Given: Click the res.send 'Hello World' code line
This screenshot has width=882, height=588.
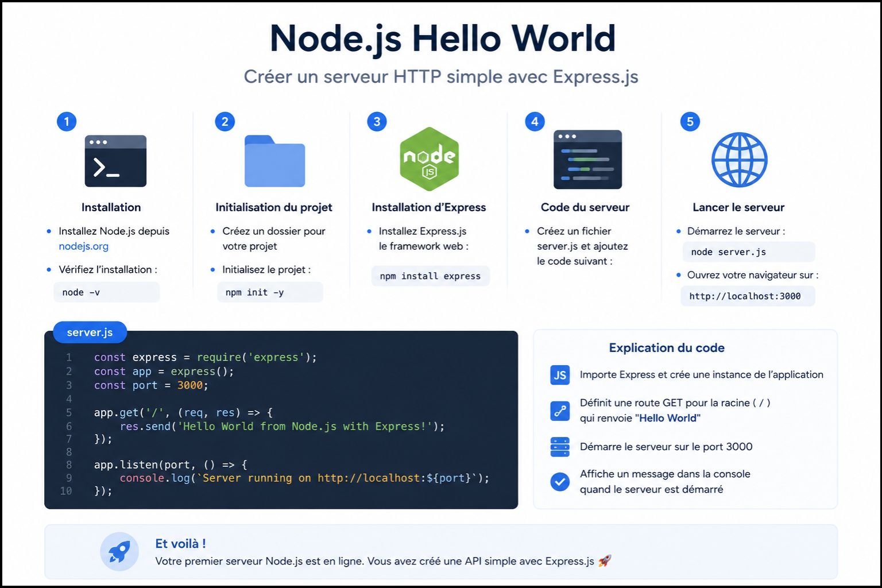Looking at the screenshot, I should coord(282,426).
